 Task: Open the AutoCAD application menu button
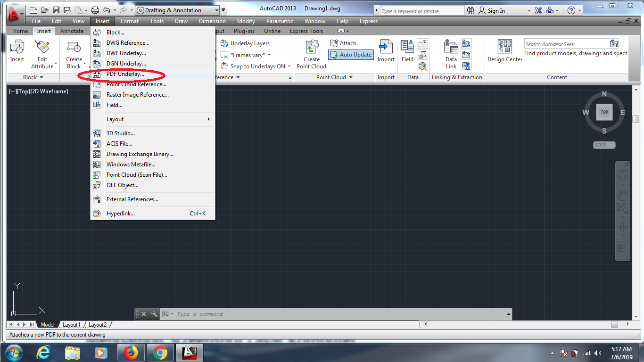tap(16, 15)
